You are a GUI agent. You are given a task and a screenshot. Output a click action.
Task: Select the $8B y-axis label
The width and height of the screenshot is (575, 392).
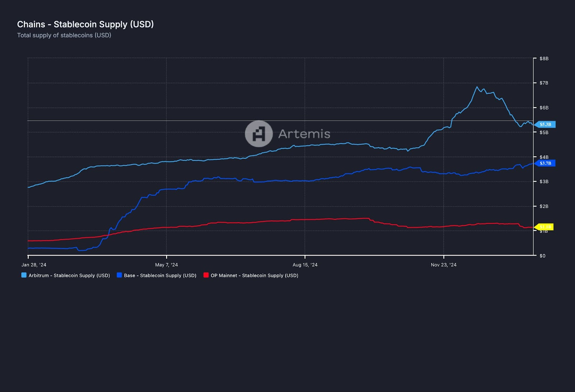click(x=544, y=58)
